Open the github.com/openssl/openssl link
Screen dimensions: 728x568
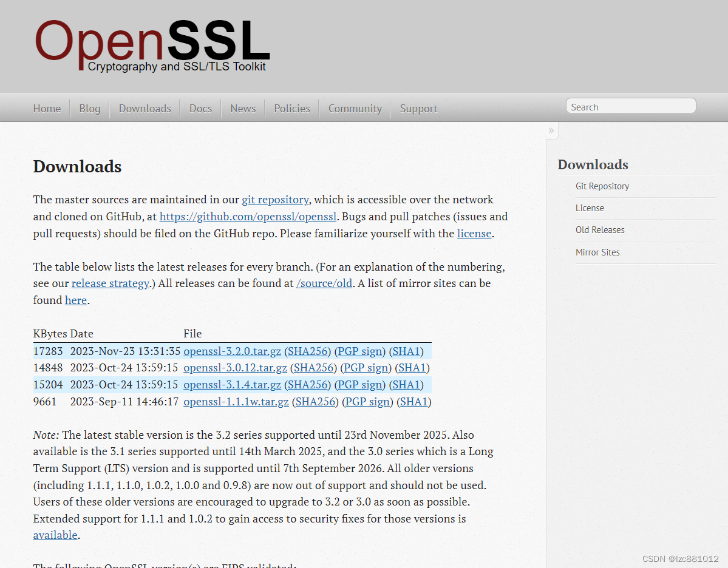click(248, 217)
